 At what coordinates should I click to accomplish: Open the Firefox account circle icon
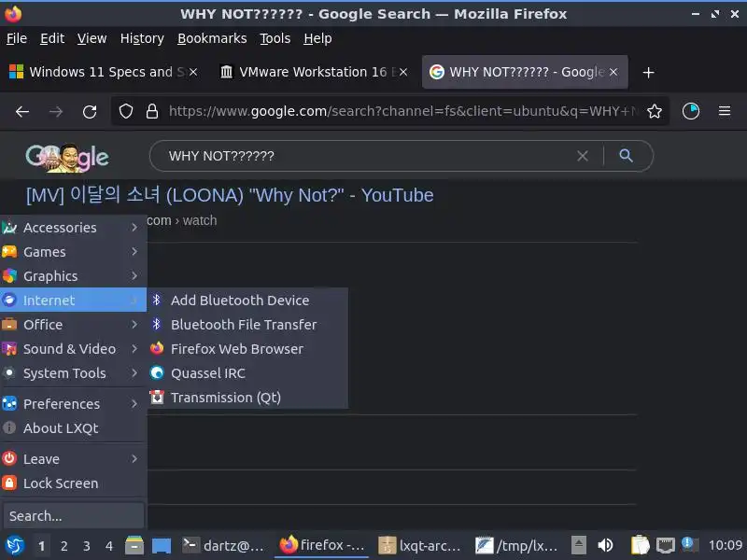pyautogui.click(x=690, y=111)
